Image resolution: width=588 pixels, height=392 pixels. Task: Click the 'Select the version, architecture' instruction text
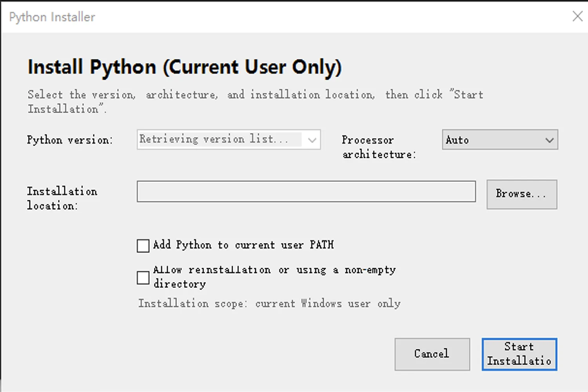coord(255,102)
